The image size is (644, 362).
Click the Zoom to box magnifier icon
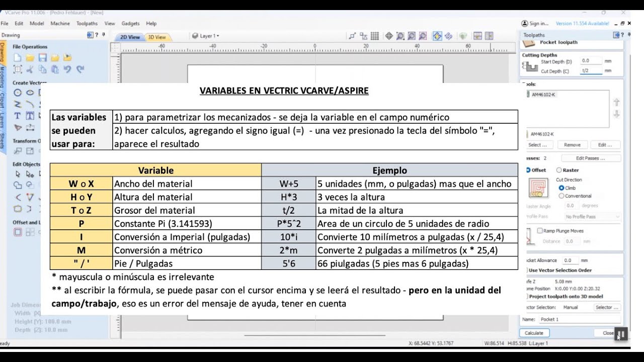coord(400,36)
